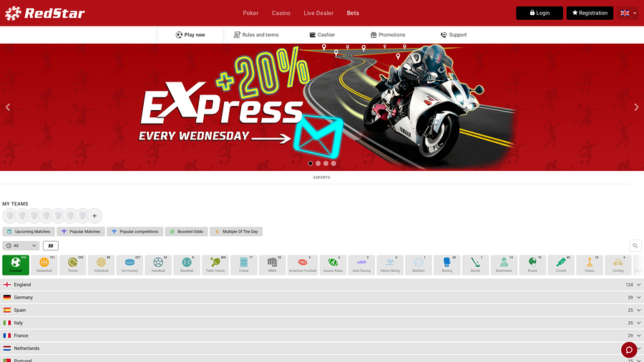Expand the Spain league list
This screenshot has width=644, height=362.
pyautogui.click(x=322, y=310)
